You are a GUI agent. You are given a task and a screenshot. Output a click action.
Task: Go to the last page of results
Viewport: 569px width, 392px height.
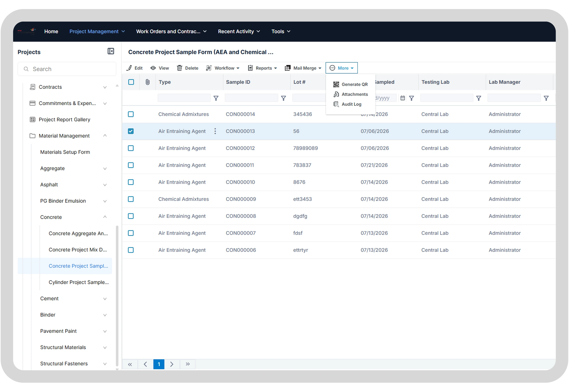tap(188, 364)
